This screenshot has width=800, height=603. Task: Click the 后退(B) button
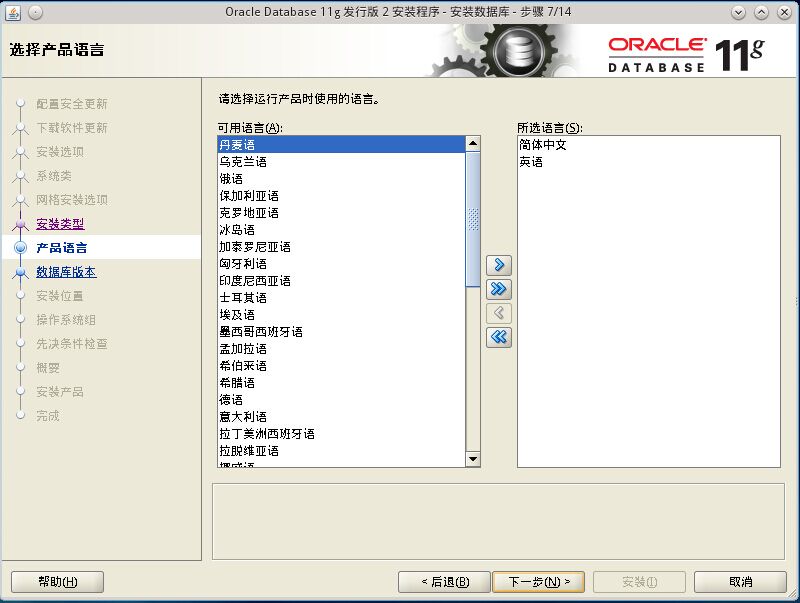pyautogui.click(x=444, y=582)
